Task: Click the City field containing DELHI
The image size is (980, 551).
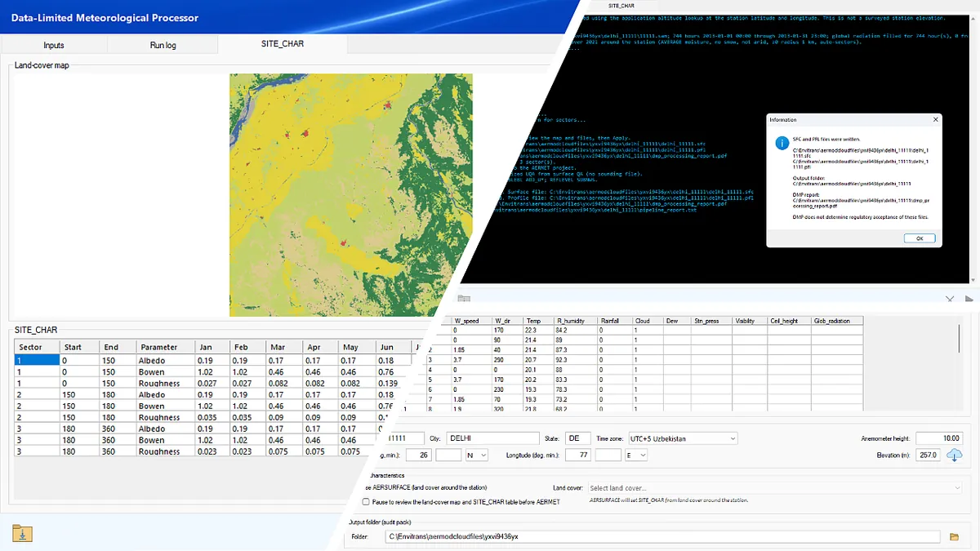Action: [492, 438]
